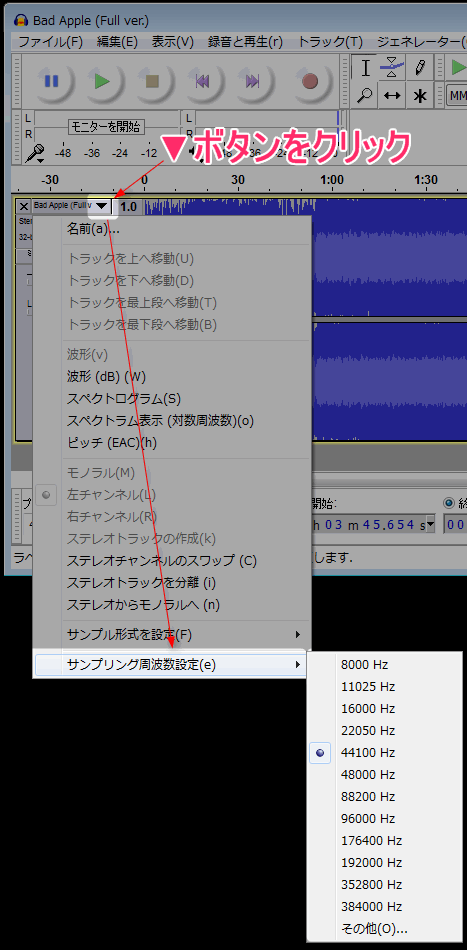Open the ファイル(F) menu
The image size is (467, 950).
point(50,42)
